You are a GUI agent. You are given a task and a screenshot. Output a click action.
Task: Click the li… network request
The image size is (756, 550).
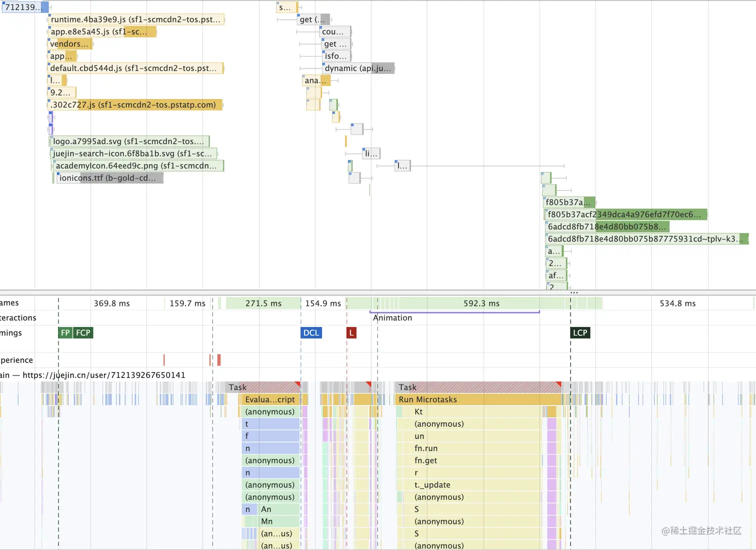(x=371, y=153)
